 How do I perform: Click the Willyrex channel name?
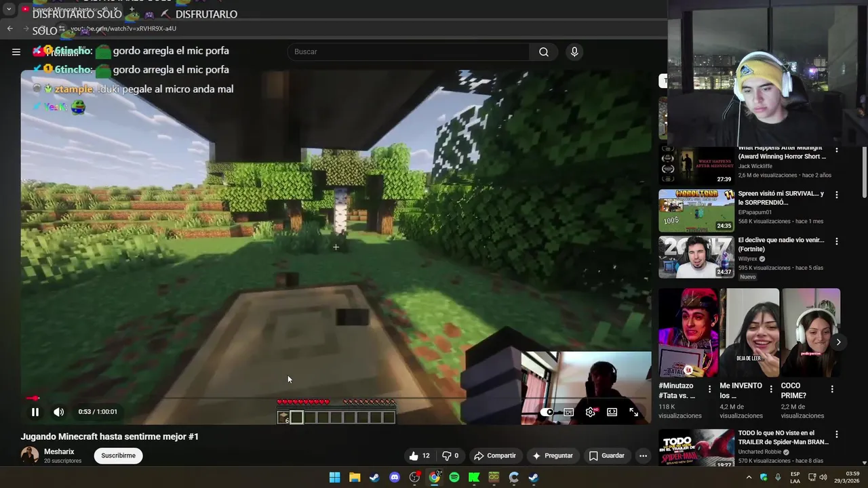tap(747, 259)
